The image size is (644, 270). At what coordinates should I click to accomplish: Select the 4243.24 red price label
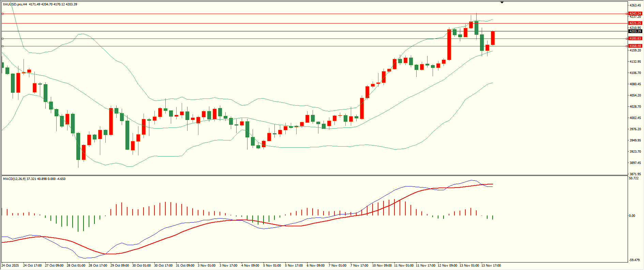(x=635, y=14)
